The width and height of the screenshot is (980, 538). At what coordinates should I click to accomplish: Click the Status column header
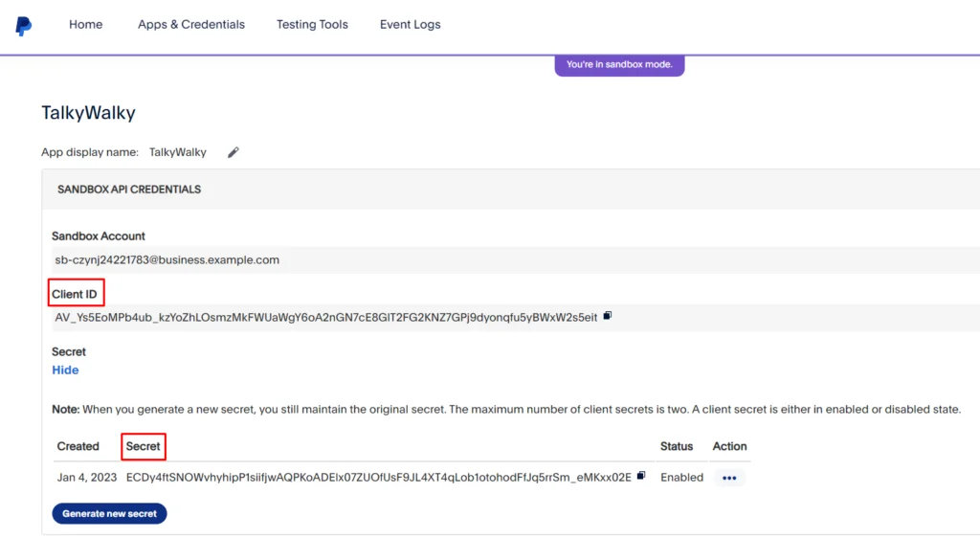(x=677, y=446)
